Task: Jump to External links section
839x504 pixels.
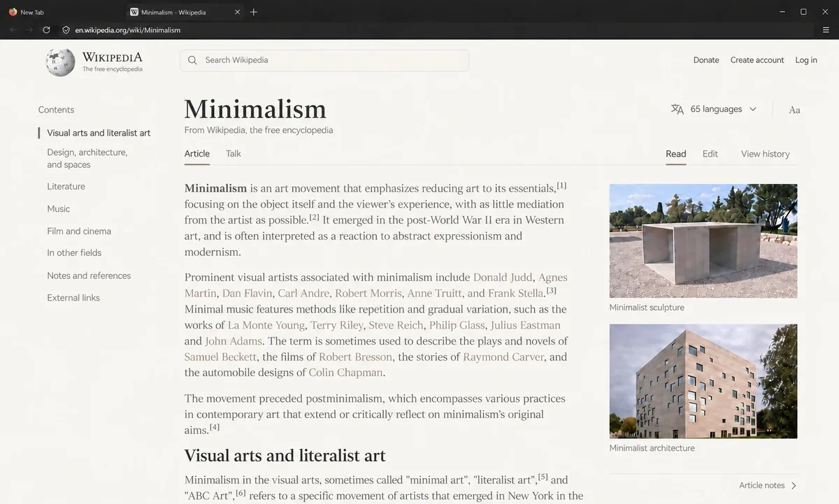Action: 73,298
